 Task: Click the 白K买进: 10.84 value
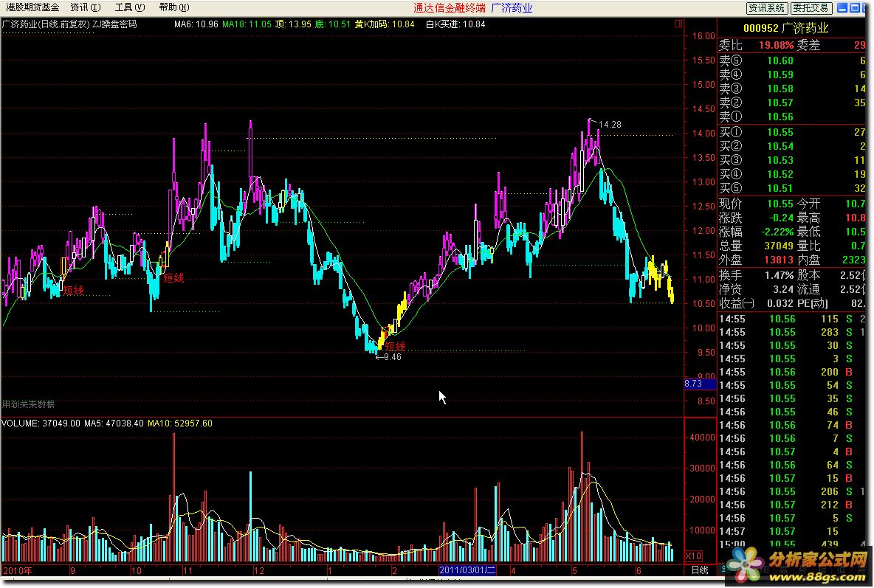(455, 24)
